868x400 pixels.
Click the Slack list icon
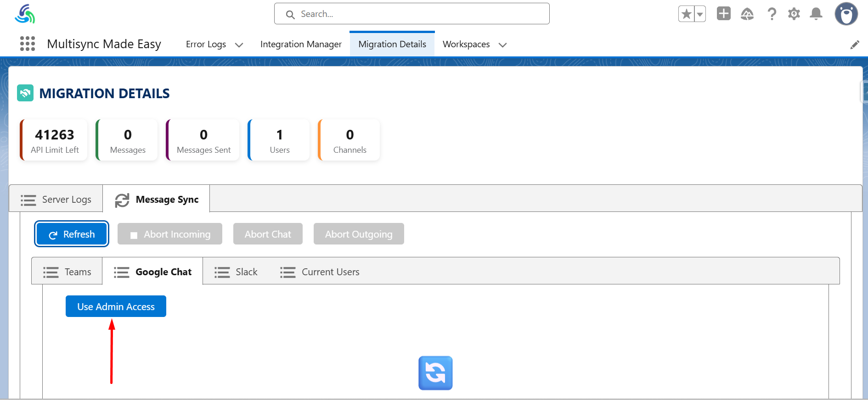(x=222, y=272)
